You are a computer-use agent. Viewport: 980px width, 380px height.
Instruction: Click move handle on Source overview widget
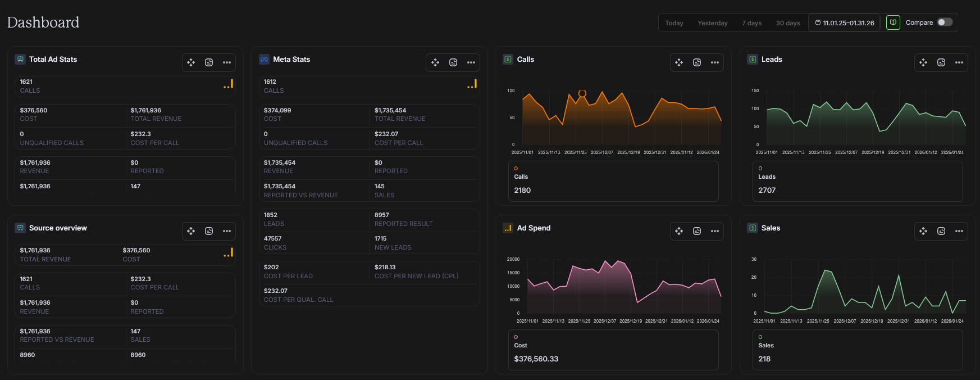pyautogui.click(x=191, y=231)
